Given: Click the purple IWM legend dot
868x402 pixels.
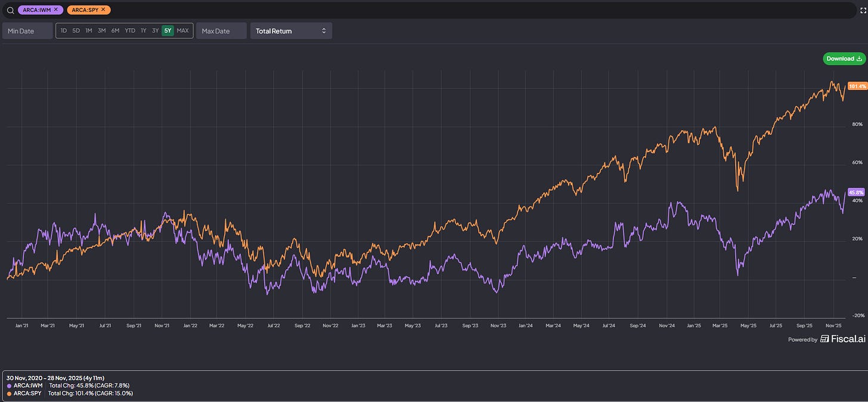Looking at the screenshot, I should pos(9,385).
